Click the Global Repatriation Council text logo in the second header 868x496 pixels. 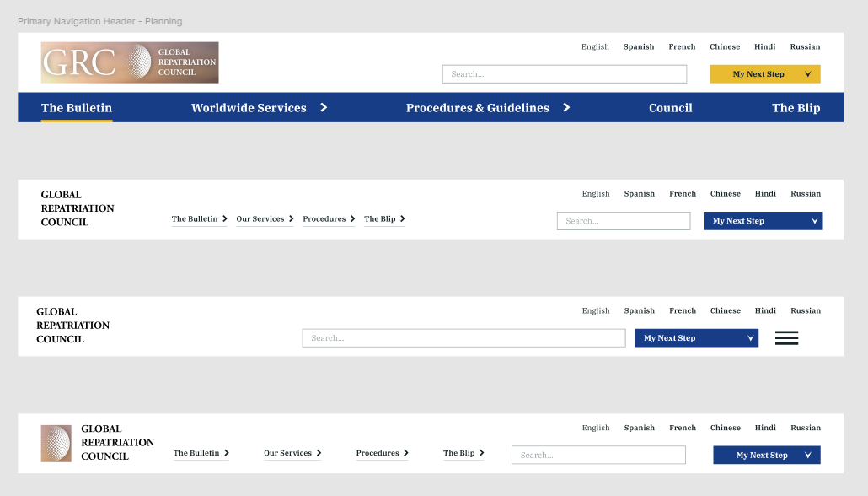click(x=78, y=208)
